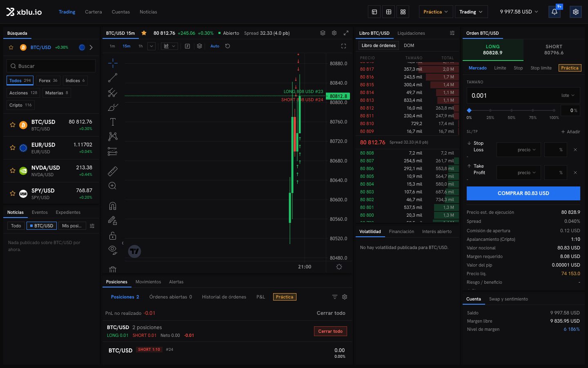Open the notifications bell
588x368 pixels.
tap(555, 12)
